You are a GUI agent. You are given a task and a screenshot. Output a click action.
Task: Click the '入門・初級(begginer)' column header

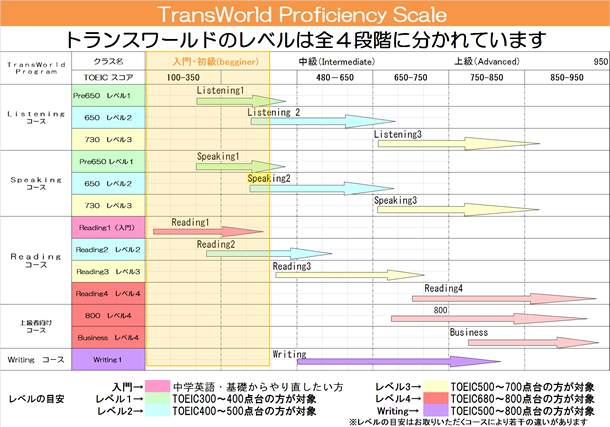(216, 61)
